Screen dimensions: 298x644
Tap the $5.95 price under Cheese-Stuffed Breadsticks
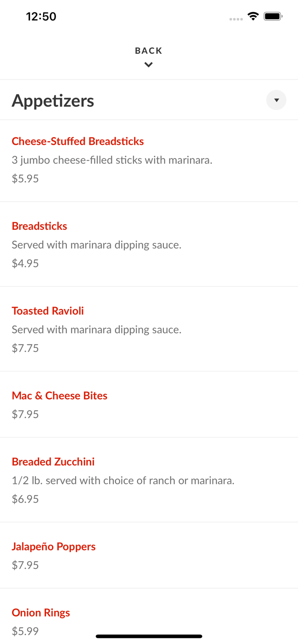pos(25,179)
